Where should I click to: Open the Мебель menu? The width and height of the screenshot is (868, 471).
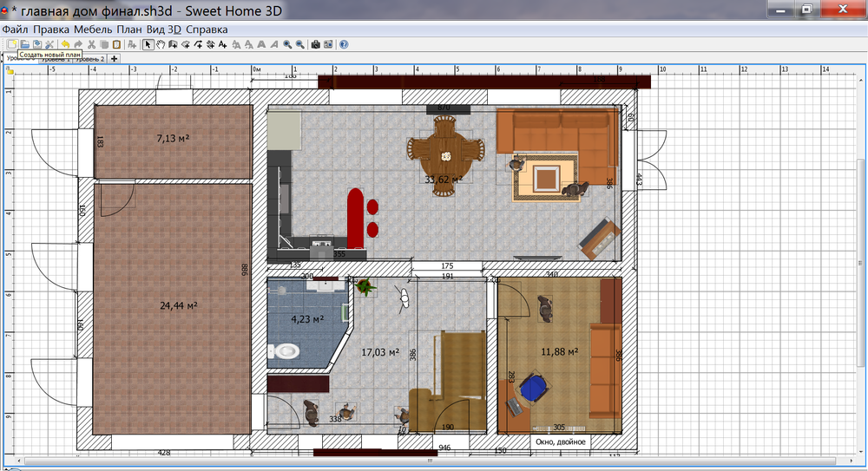click(x=93, y=29)
